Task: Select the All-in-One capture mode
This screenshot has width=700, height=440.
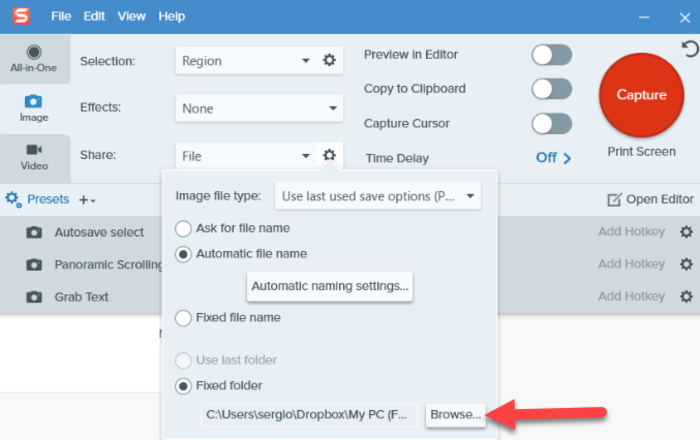Action: click(34, 58)
